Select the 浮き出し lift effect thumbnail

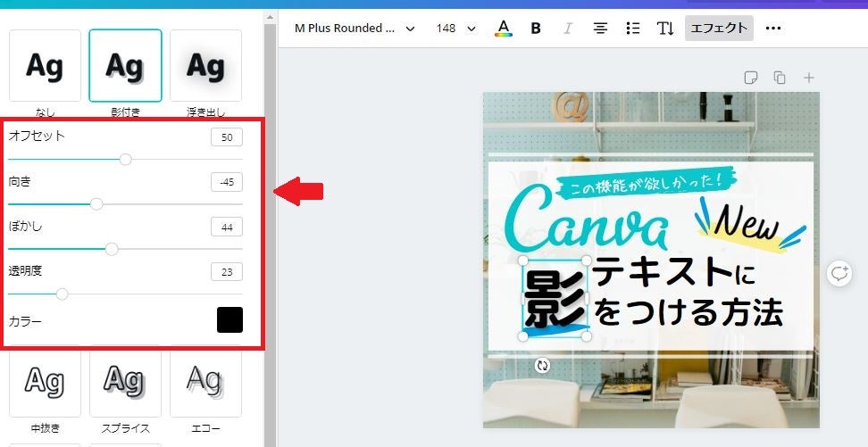(205, 66)
